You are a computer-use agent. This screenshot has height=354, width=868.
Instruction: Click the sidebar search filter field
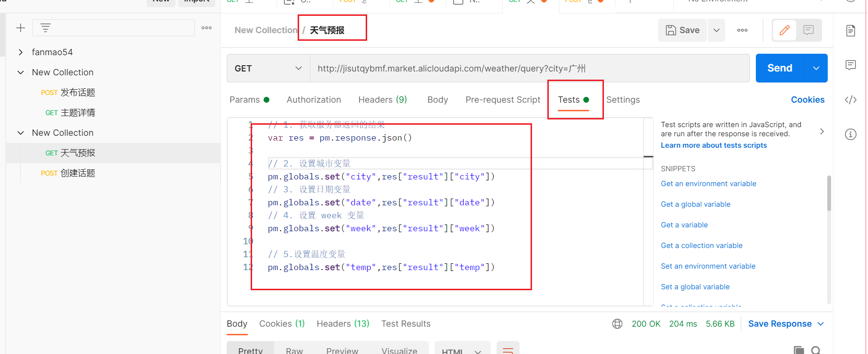[114, 28]
